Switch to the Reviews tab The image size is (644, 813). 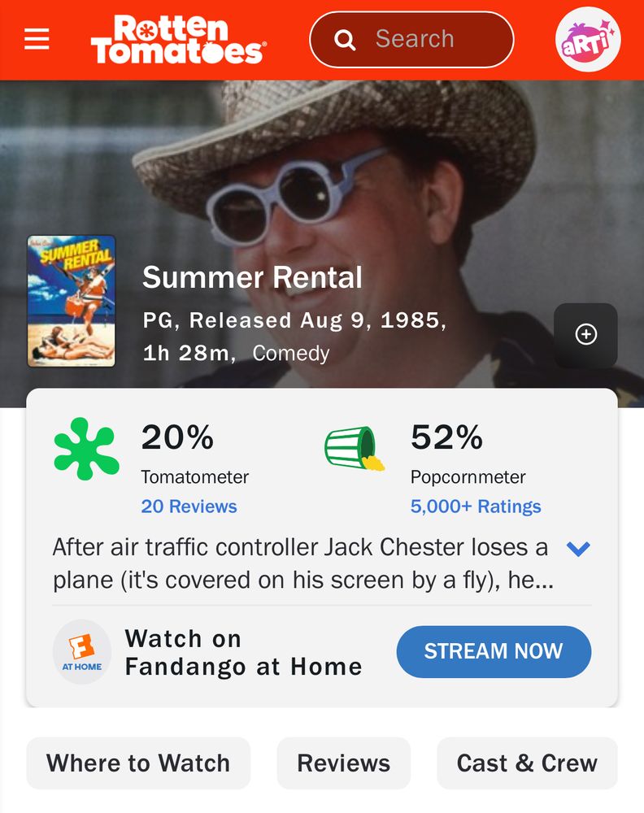344,763
